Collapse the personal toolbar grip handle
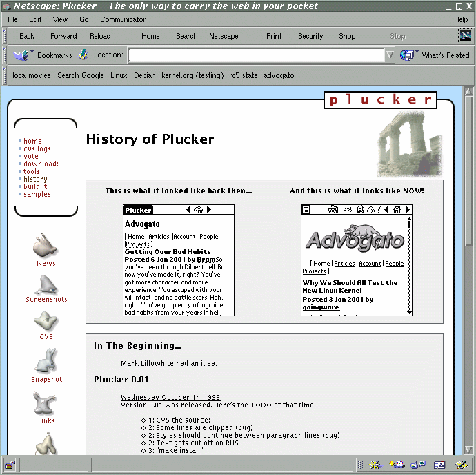476x475 pixels. click(x=4, y=75)
